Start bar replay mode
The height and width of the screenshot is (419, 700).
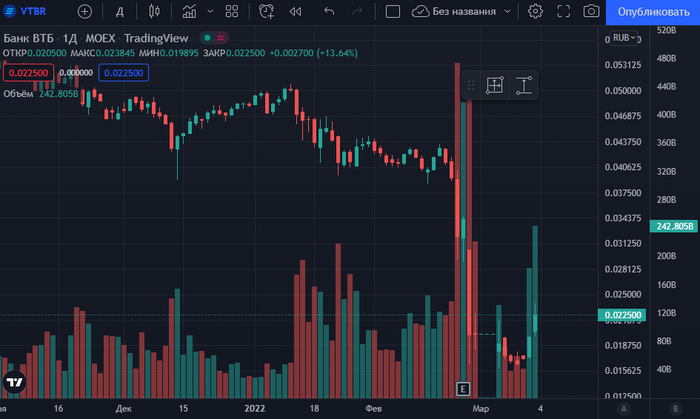295,11
